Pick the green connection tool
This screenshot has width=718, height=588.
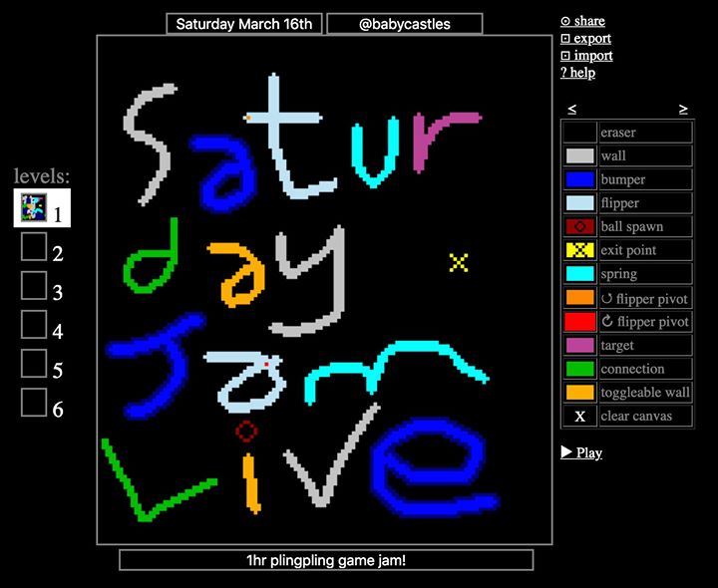579,369
